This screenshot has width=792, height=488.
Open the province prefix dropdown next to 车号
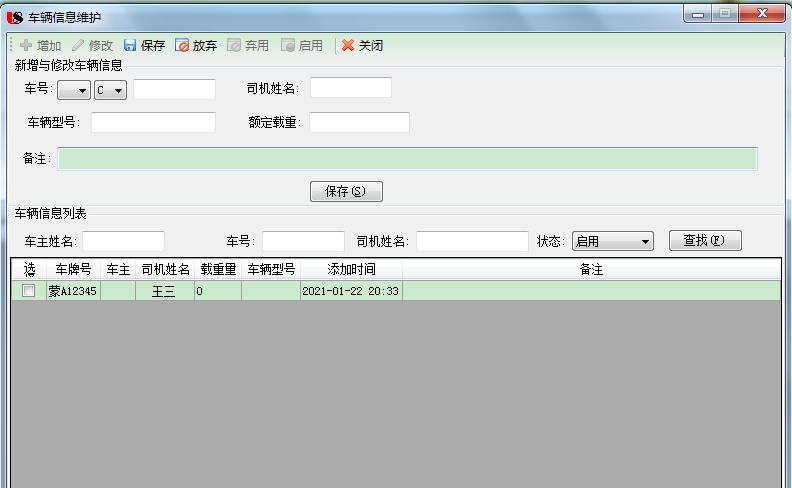[x=74, y=90]
